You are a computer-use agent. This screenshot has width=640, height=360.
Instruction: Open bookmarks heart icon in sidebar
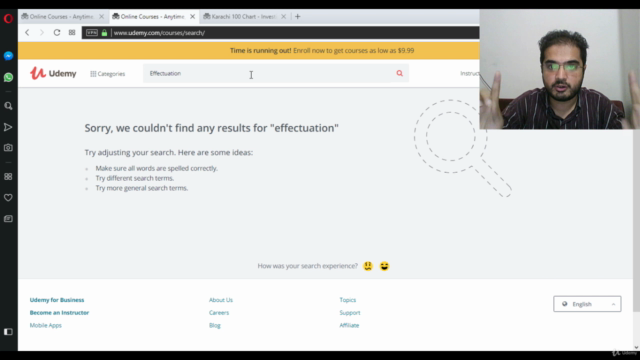[x=8, y=198]
